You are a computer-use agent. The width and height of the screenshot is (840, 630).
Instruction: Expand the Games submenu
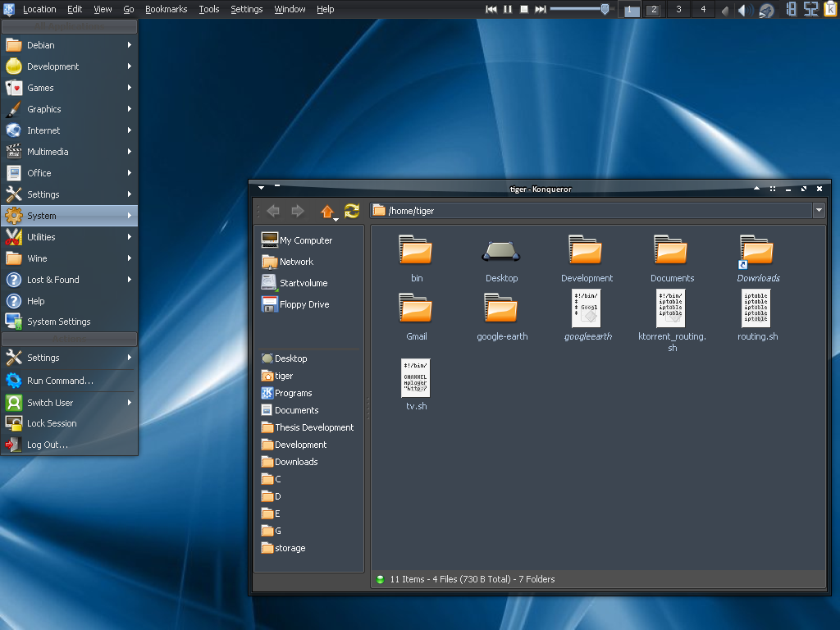pyautogui.click(x=69, y=88)
